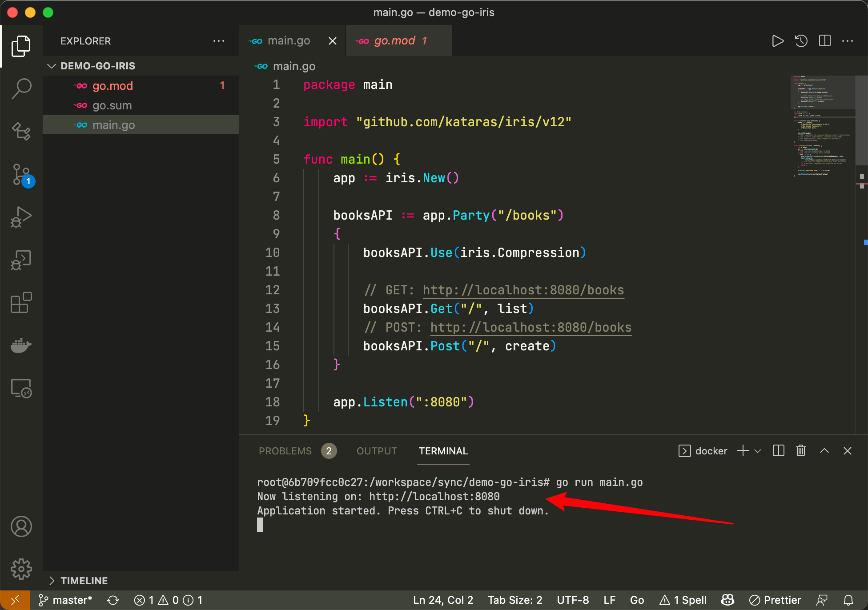868x610 pixels.
Task: Click the Prettier status bar item
Action: point(775,600)
